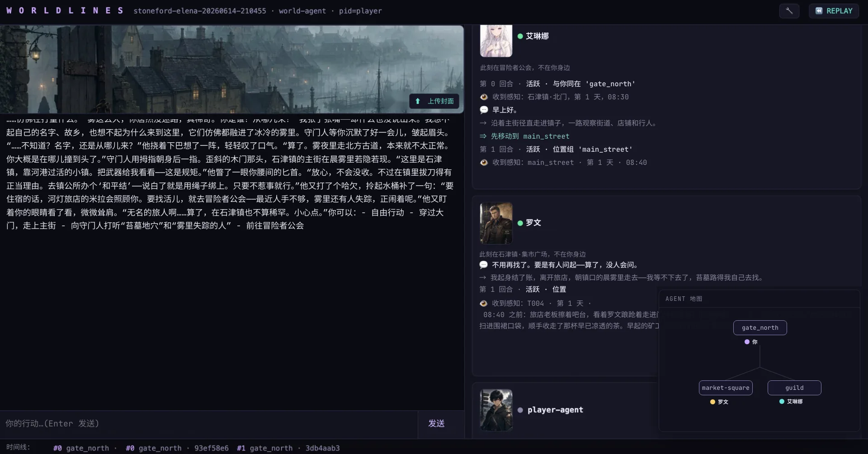This screenshot has height=454, width=868.
Task: Click the eye icon beside 收到感知: main_street
Action: click(484, 162)
